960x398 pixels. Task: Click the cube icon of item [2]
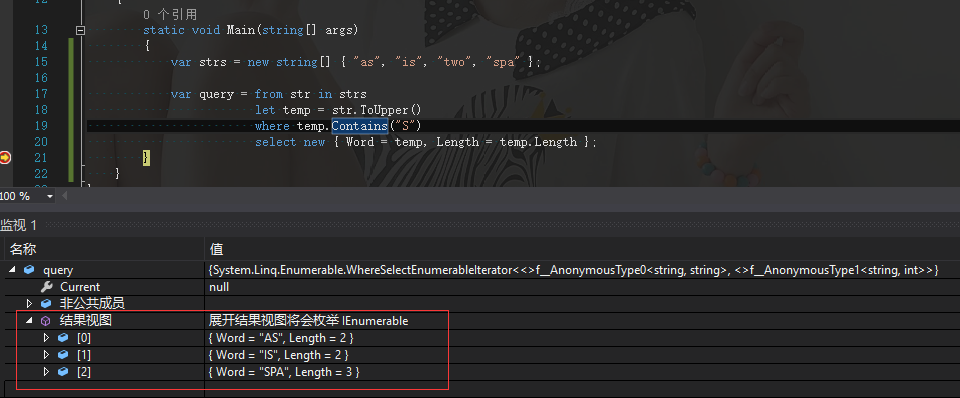pyautogui.click(x=63, y=372)
